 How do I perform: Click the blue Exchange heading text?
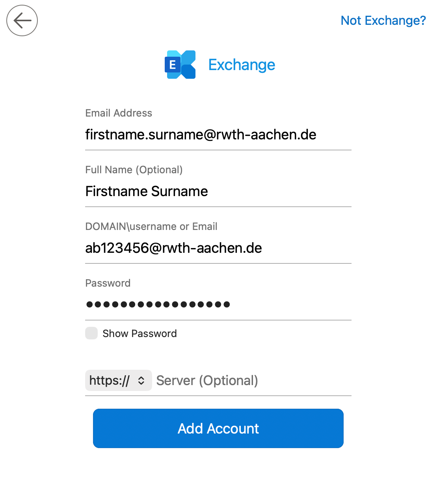pos(242,65)
